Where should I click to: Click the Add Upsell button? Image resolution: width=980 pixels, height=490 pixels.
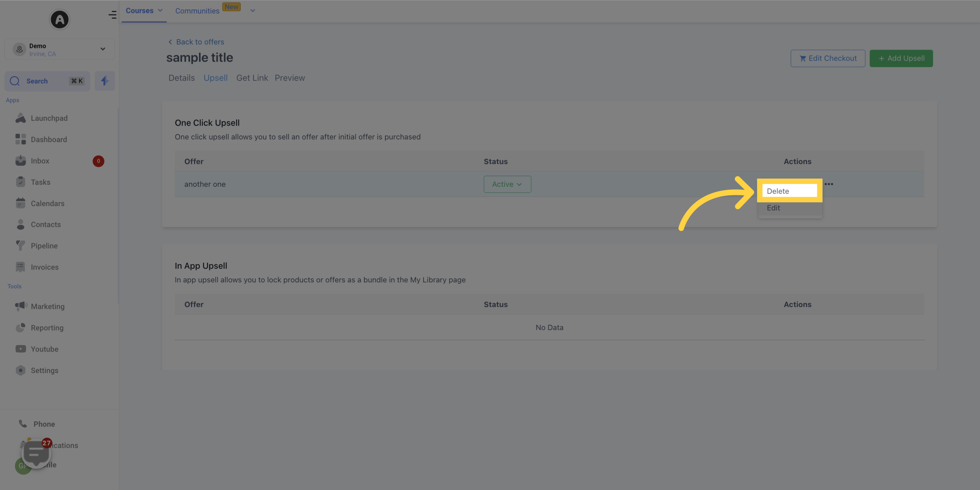coord(901,58)
